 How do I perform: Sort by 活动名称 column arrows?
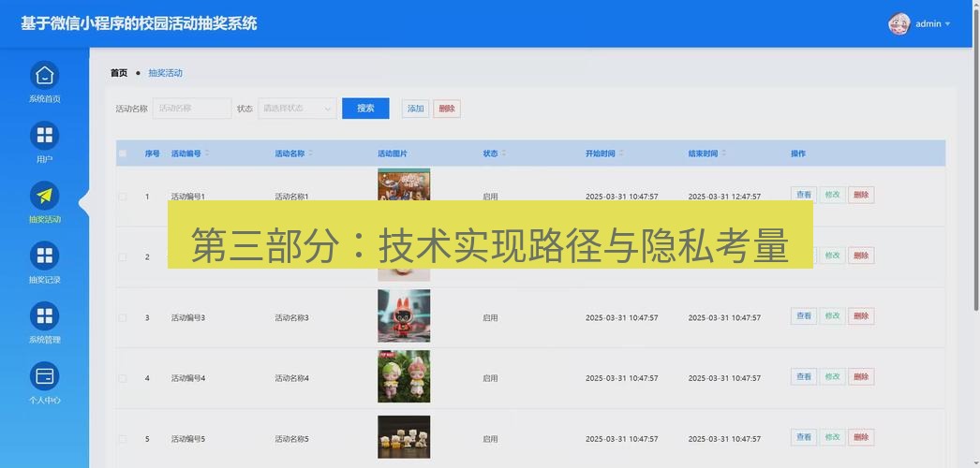[x=311, y=154]
